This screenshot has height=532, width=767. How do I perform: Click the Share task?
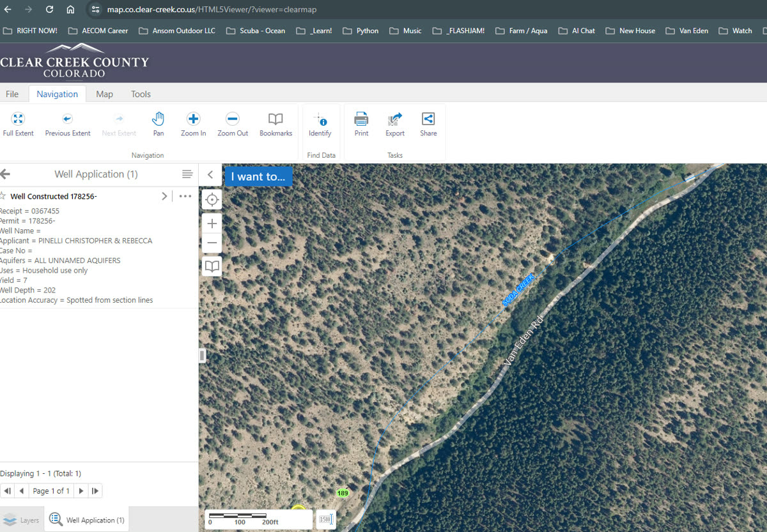coord(428,125)
